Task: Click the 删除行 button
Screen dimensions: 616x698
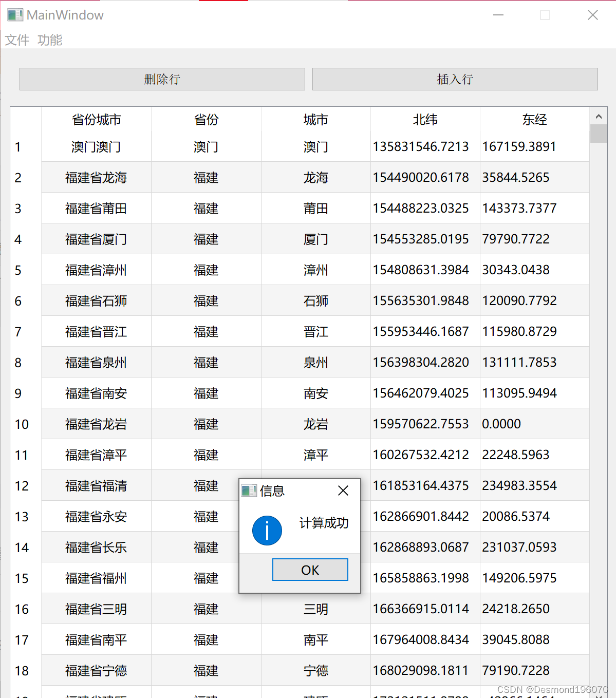Action: pos(162,79)
